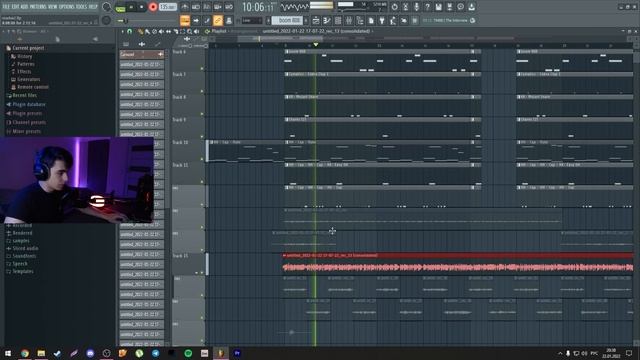Open the boom pattern selector

point(287,20)
